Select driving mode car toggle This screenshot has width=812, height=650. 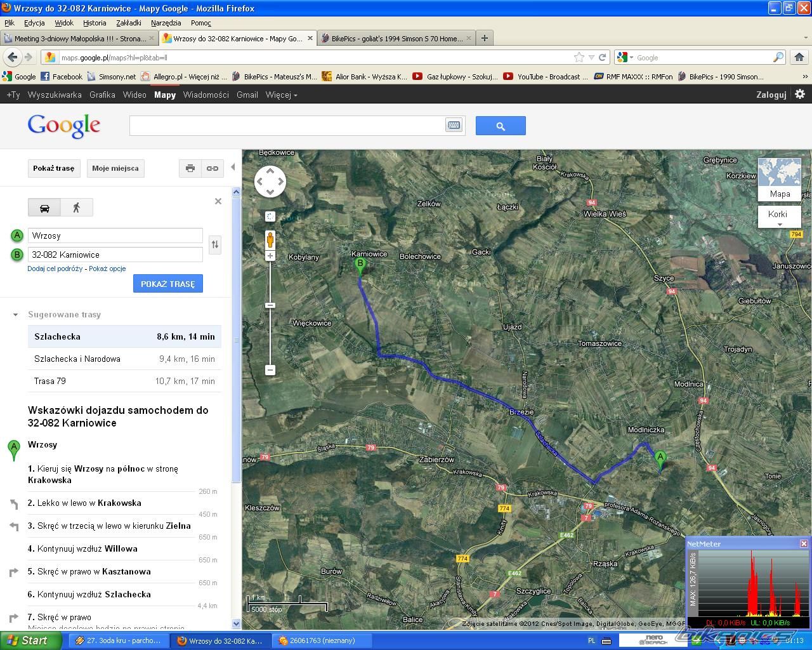(x=44, y=208)
